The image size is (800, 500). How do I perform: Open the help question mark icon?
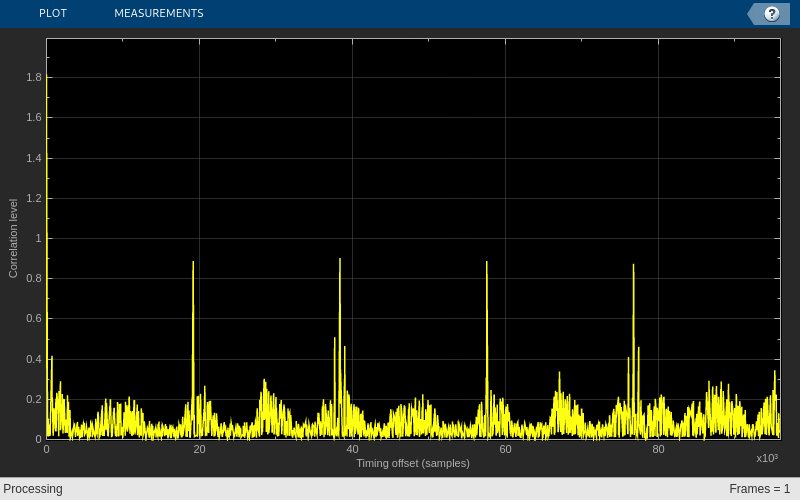[771, 14]
